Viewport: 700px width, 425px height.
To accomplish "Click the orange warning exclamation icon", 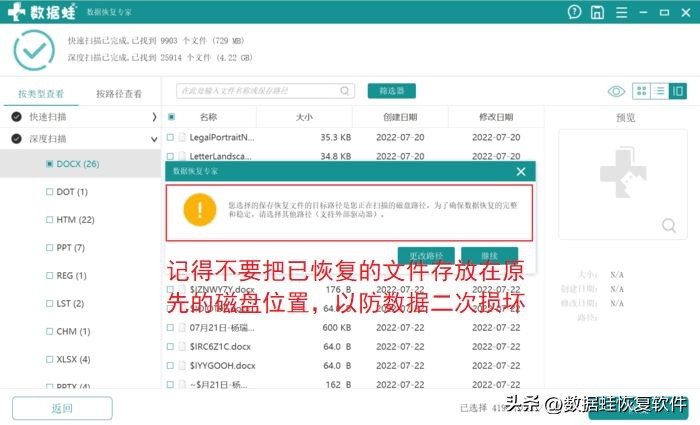I will point(200,210).
